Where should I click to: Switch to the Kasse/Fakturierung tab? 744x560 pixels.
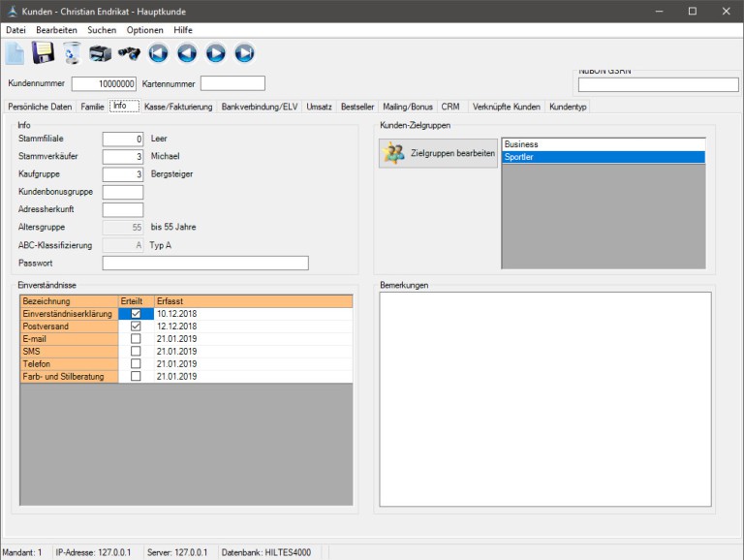(x=179, y=107)
